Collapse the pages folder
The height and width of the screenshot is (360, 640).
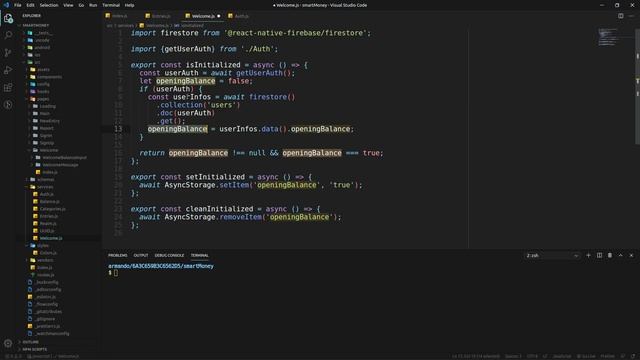[x=43, y=99]
